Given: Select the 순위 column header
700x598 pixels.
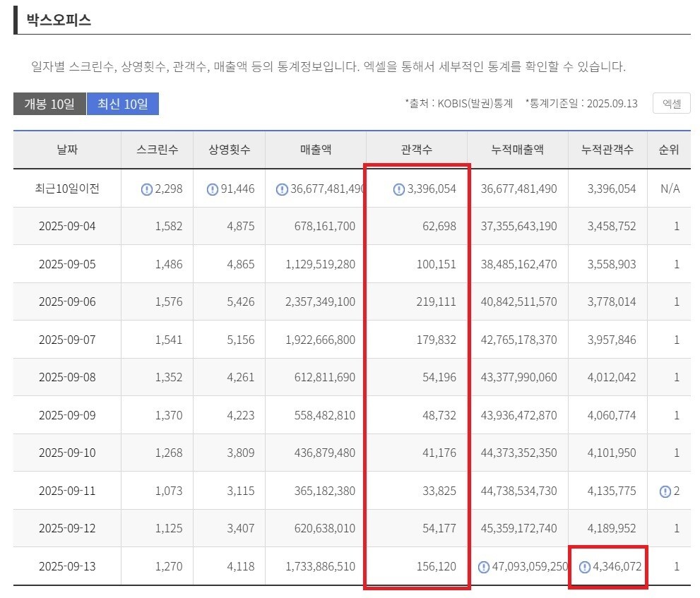Looking at the screenshot, I should pyautogui.click(x=668, y=150).
